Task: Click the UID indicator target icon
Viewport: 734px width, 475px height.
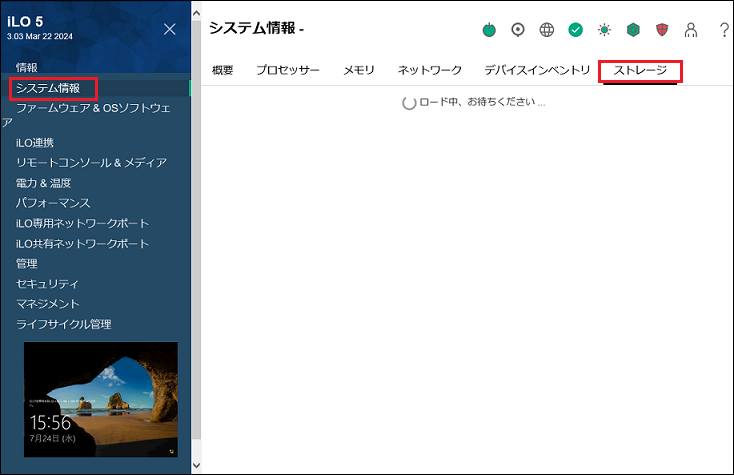Action: 518,30
